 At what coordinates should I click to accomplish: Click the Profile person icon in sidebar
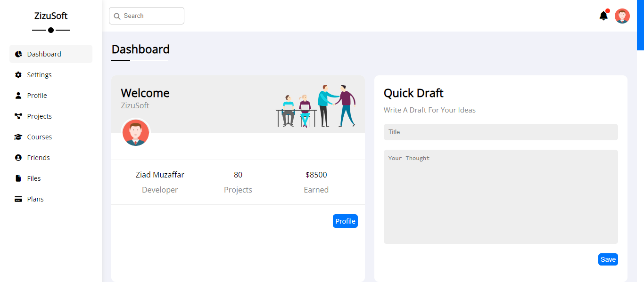18,96
